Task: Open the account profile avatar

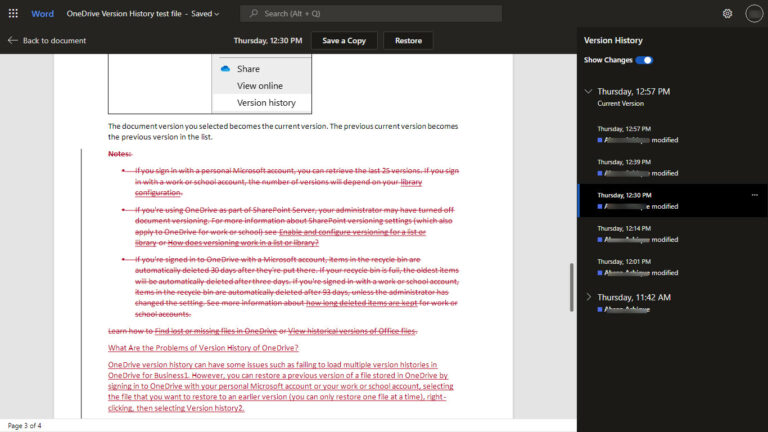Action: coord(752,14)
